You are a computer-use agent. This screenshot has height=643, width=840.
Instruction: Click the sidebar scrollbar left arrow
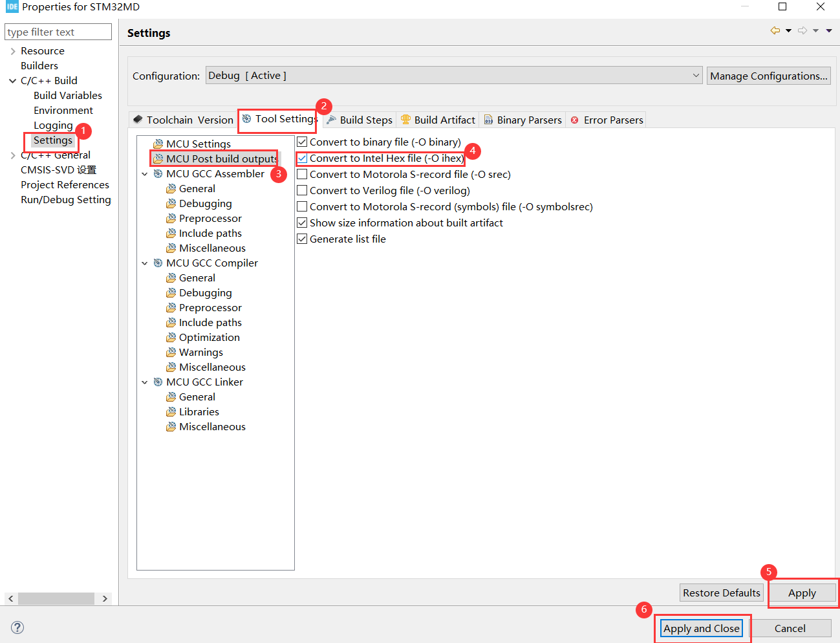pyautogui.click(x=10, y=598)
